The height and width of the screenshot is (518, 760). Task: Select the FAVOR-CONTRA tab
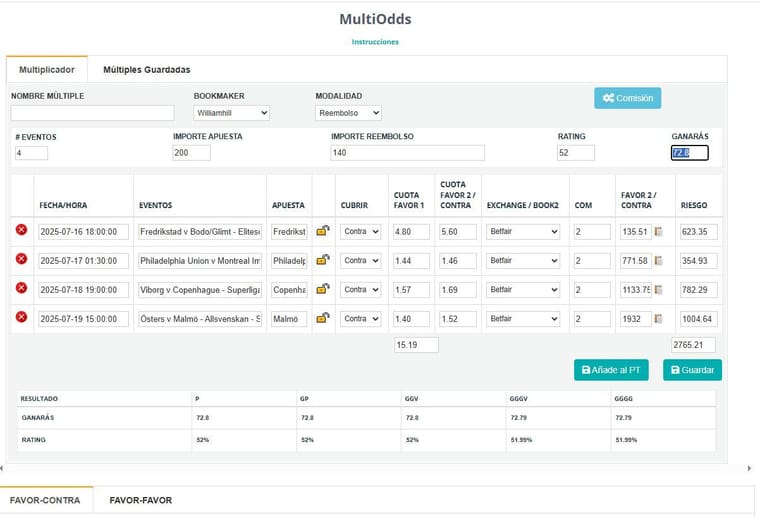click(45, 500)
